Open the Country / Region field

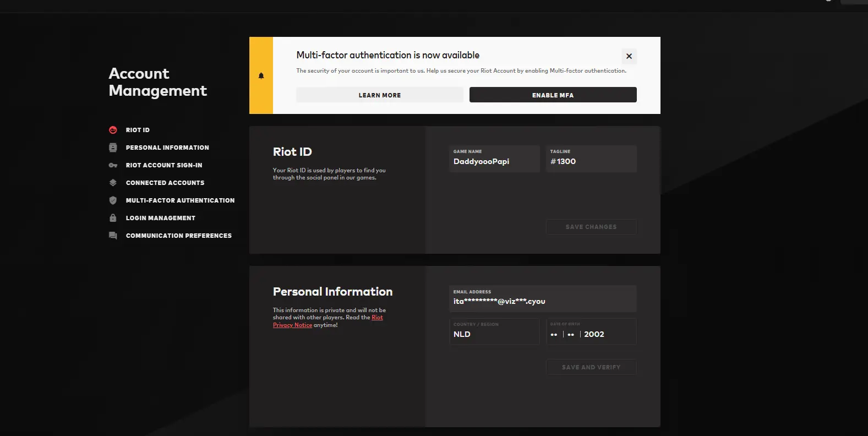(494, 334)
